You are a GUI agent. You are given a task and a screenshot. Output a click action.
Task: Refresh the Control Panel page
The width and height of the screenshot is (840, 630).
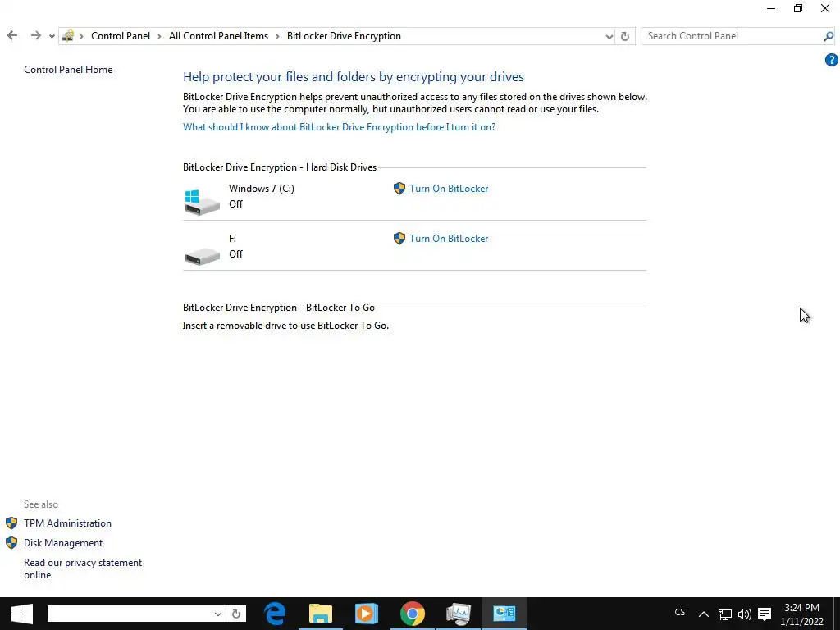click(624, 36)
